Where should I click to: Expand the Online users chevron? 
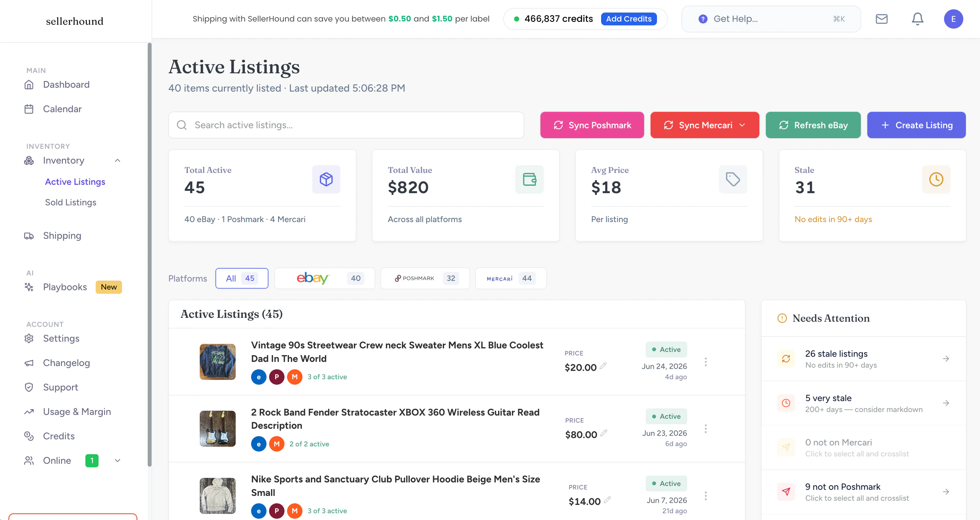pos(118,461)
